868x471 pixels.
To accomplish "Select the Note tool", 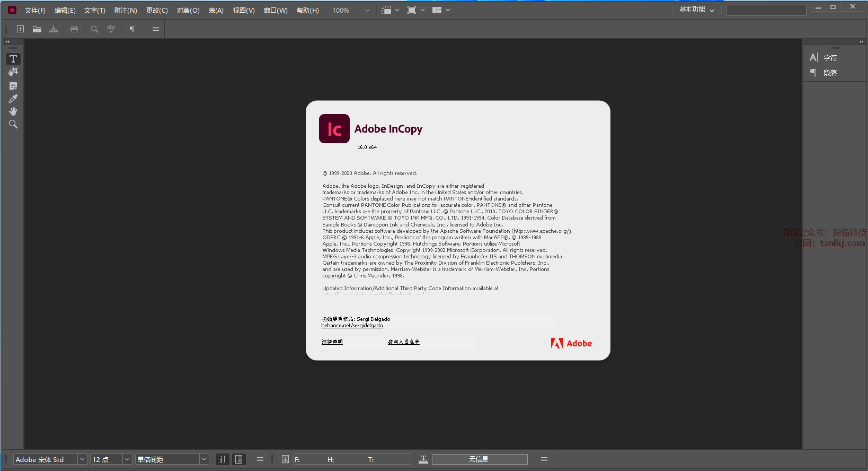I will [13, 86].
